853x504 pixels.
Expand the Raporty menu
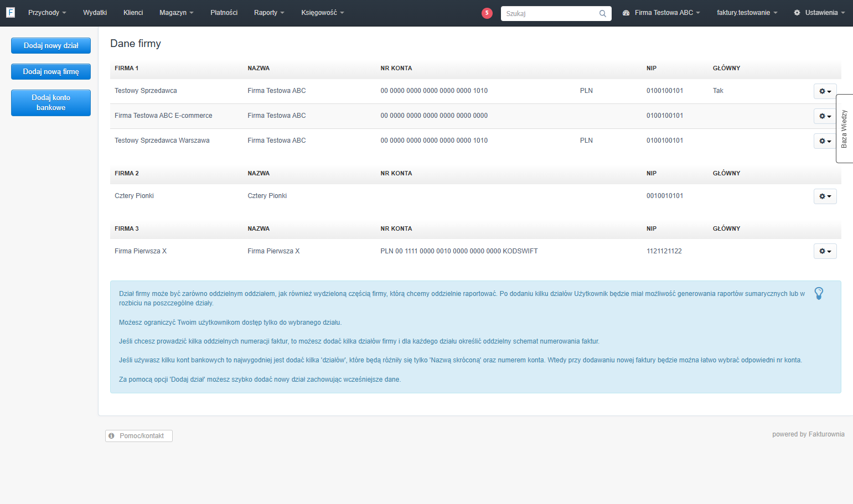tap(269, 13)
